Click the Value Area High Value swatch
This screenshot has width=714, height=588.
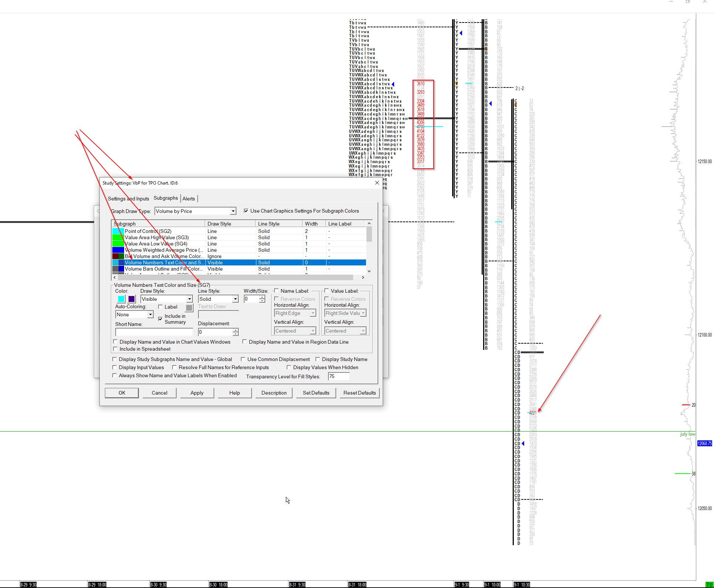point(118,237)
